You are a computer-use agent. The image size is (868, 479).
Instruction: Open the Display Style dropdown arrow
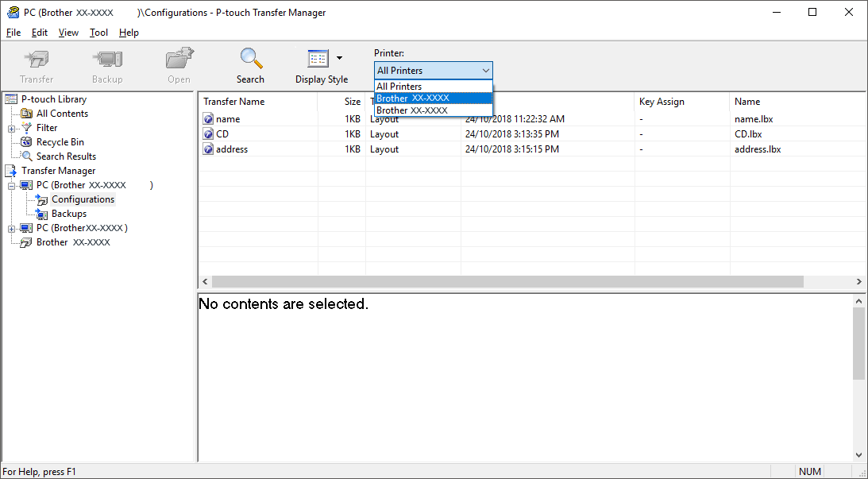[340, 58]
